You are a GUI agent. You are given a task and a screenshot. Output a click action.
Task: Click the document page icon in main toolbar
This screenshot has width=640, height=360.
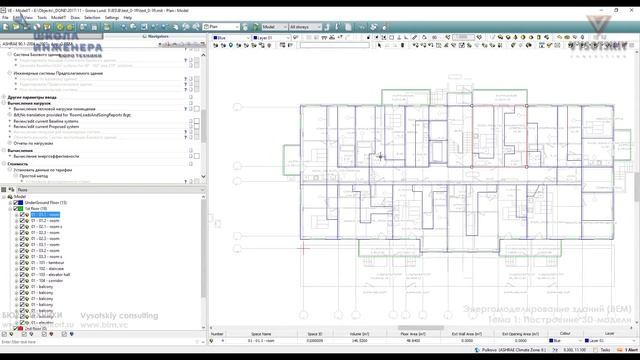[348, 27]
